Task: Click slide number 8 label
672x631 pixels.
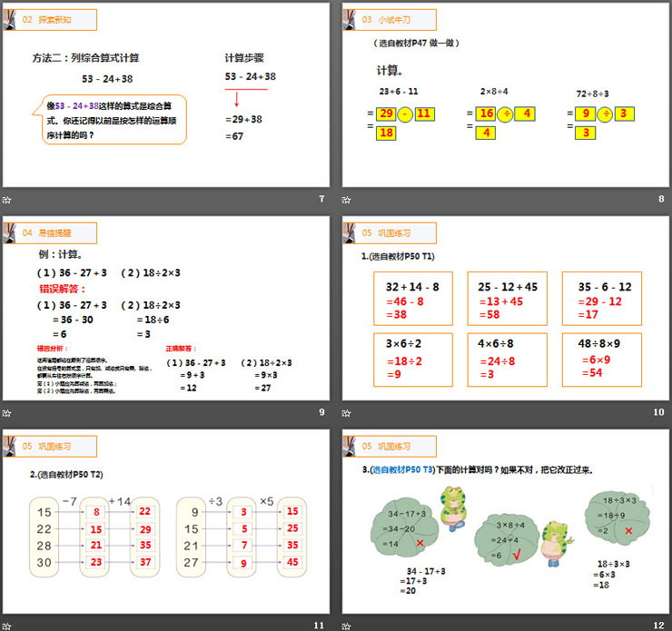Action: point(661,199)
